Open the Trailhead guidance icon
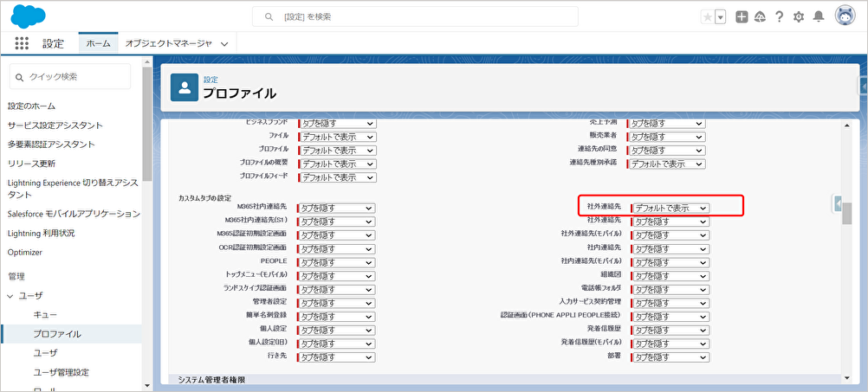 [x=760, y=17]
